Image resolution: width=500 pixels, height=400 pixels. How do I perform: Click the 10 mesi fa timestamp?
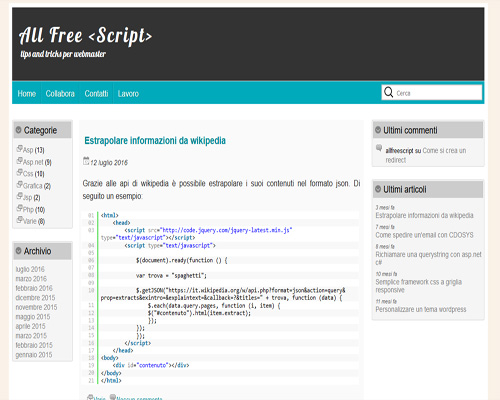click(x=386, y=274)
